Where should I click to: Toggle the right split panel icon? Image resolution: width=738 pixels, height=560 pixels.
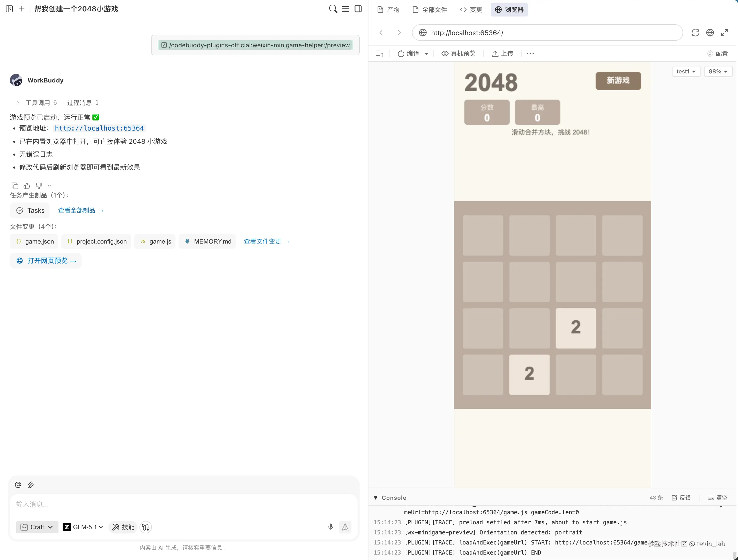(358, 9)
